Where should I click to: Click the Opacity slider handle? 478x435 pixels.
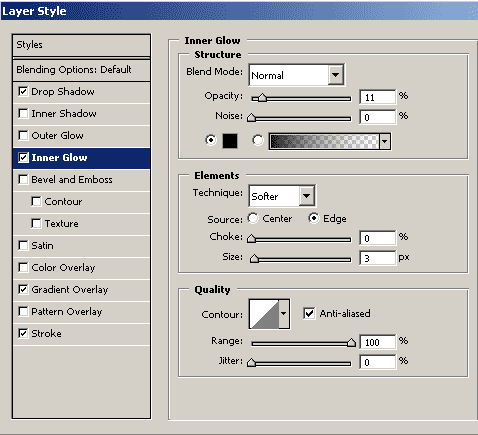click(x=263, y=98)
